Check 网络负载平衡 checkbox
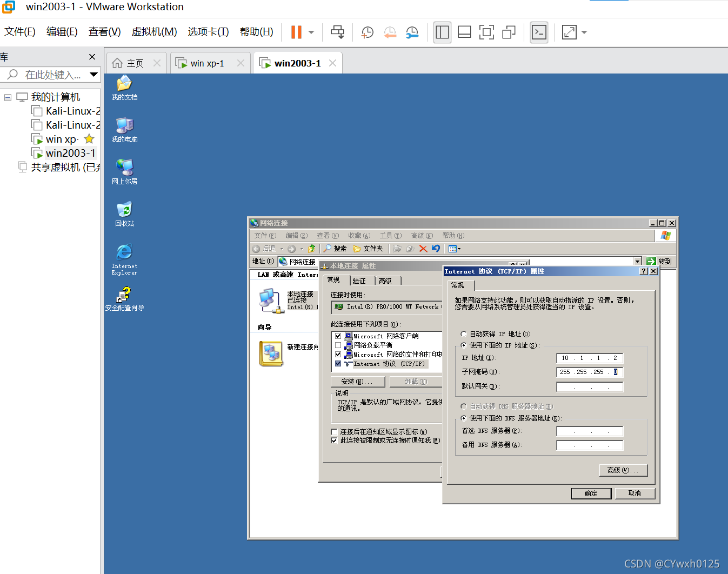This screenshot has width=728, height=574. click(338, 345)
